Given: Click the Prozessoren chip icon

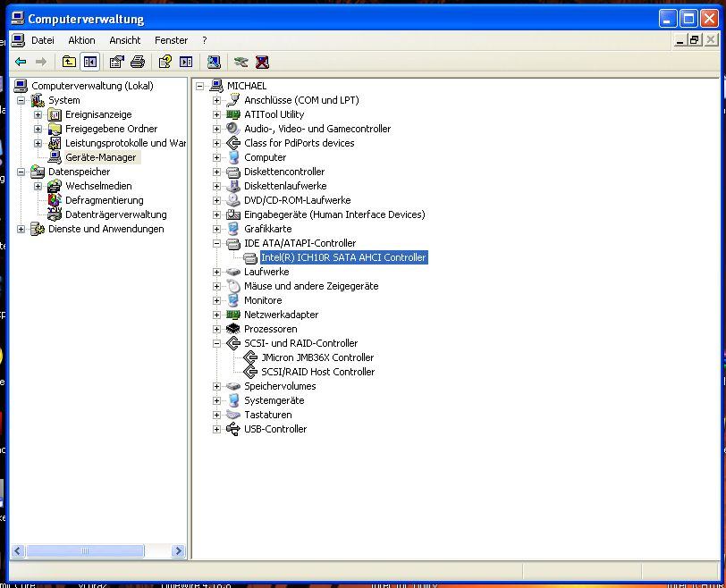Looking at the screenshot, I should [232, 329].
